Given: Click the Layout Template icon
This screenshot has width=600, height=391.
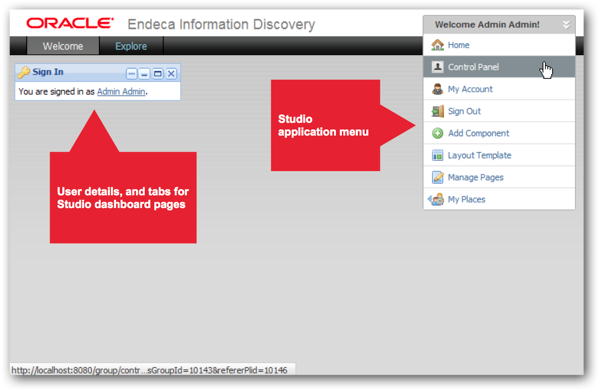Looking at the screenshot, I should (x=437, y=155).
